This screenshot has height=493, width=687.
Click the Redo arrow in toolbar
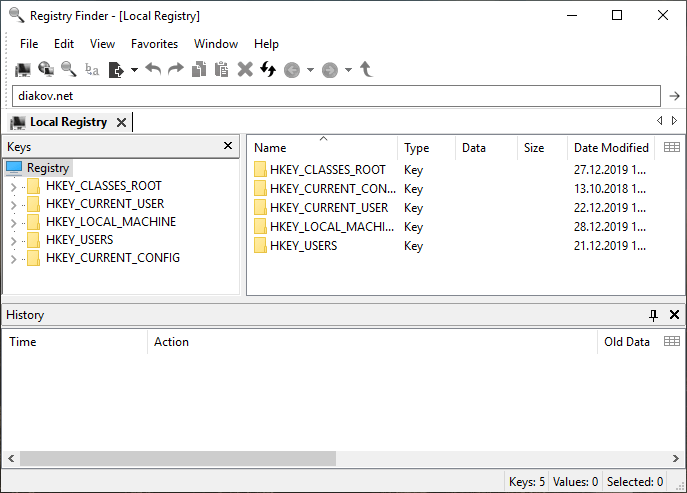pyautogui.click(x=175, y=70)
